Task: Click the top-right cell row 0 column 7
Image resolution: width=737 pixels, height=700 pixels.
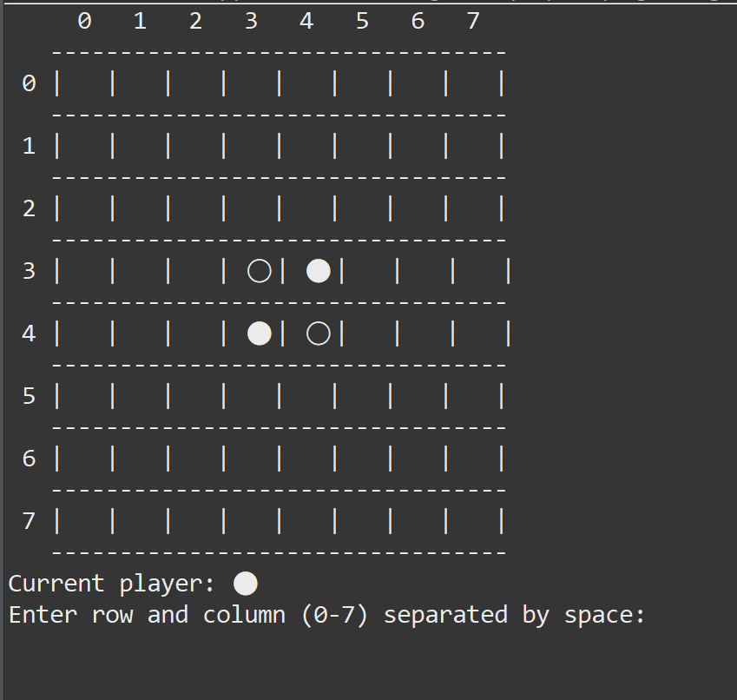Action: click(473, 83)
